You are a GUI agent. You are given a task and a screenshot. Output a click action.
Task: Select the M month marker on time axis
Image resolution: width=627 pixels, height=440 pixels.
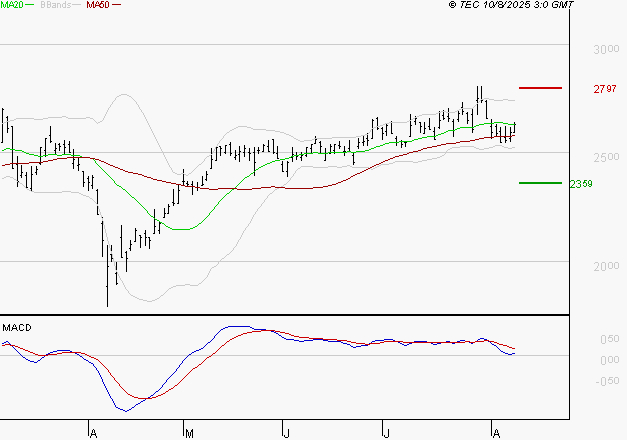pyautogui.click(x=187, y=432)
